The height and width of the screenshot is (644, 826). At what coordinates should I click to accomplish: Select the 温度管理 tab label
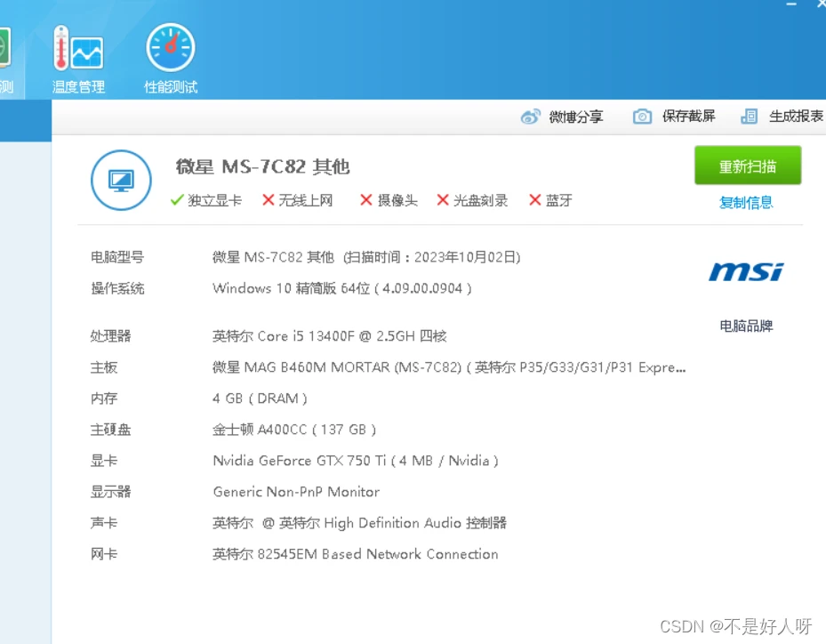[78, 87]
